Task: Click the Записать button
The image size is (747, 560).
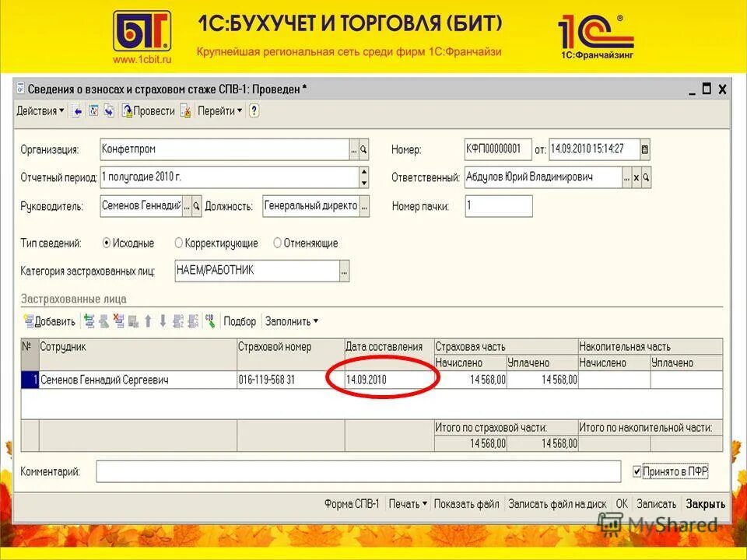Action: click(x=657, y=504)
